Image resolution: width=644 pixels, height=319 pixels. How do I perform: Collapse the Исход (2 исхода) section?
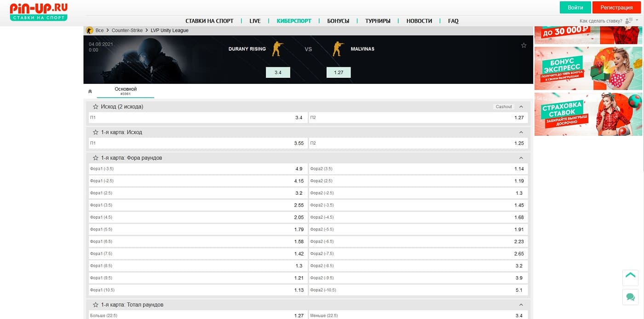[521, 107]
